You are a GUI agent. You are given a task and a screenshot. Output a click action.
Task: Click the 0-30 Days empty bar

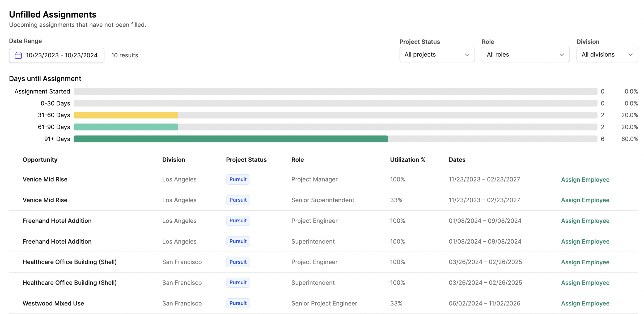pyautogui.click(x=335, y=103)
